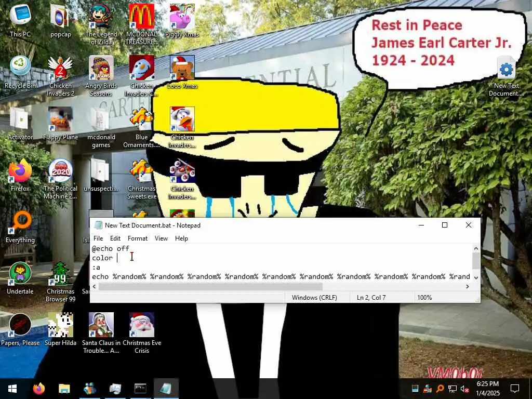This screenshot has height=399, width=532.
Task: Click the vertical scrollbar up arrow in Notepad
Action: coord(476,248)
